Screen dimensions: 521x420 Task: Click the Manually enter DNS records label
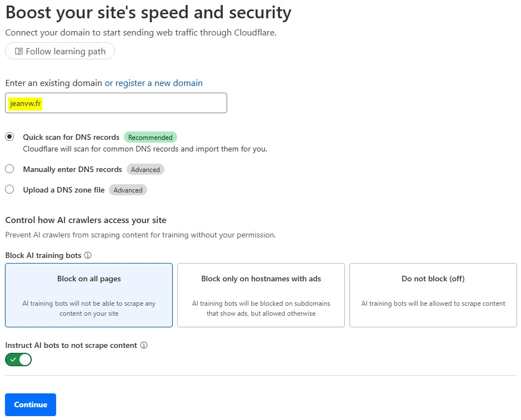pyautogui.click(x=72, y=169)
